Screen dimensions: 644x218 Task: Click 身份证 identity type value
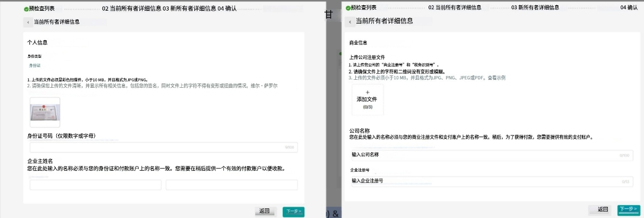click(35, 65)
